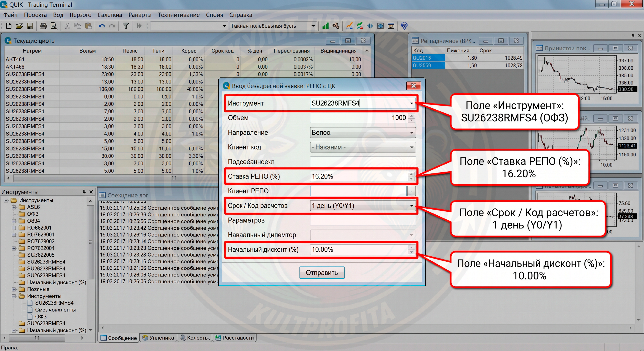
Task: Open the Проекта menu
Action: coord(35,15)
